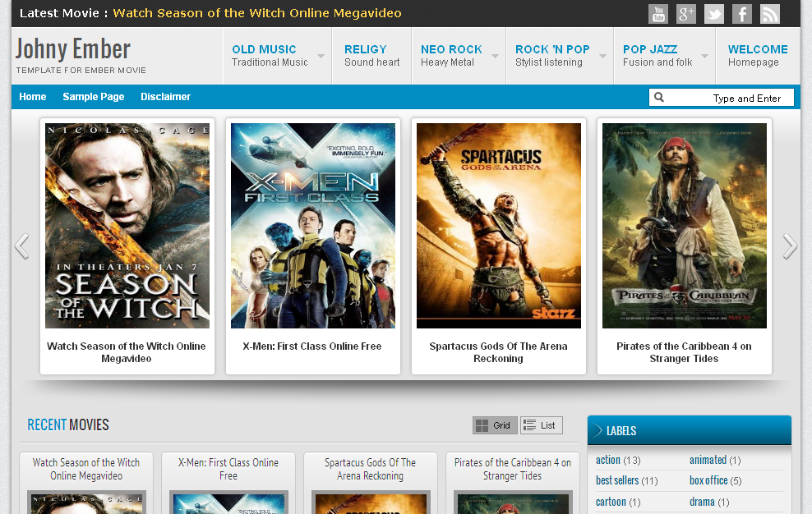This screenshot has width=812, height=514.
Task: Go to the Home page
Action: tap(33, 97)
